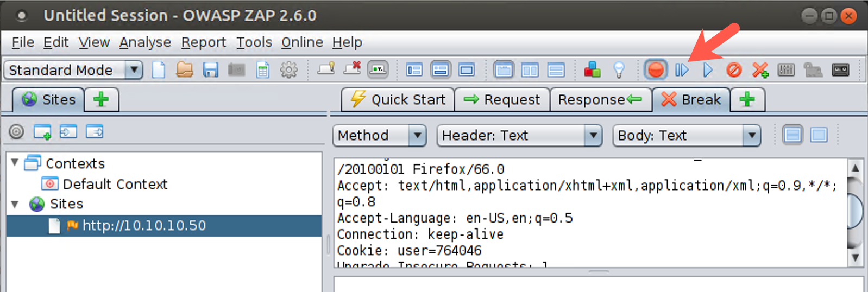Open the Help menu
The height and width of the screenshot is (292, 868).
click(347, 42)
